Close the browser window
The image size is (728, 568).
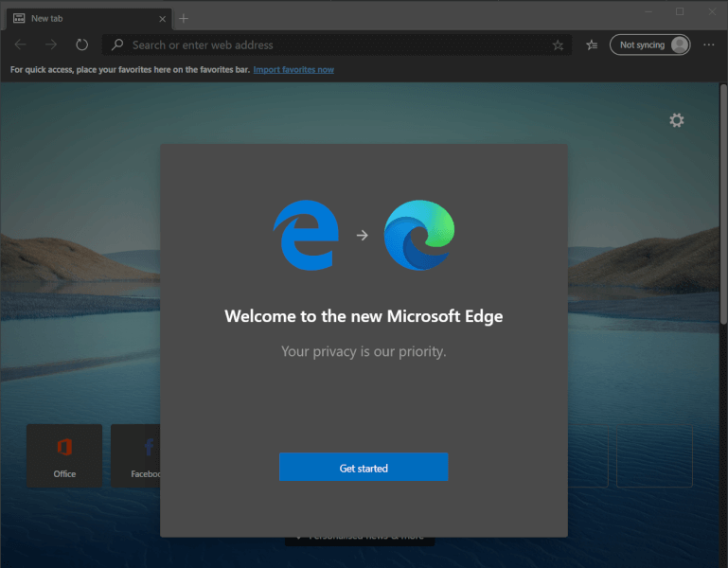tap(712, 11)
